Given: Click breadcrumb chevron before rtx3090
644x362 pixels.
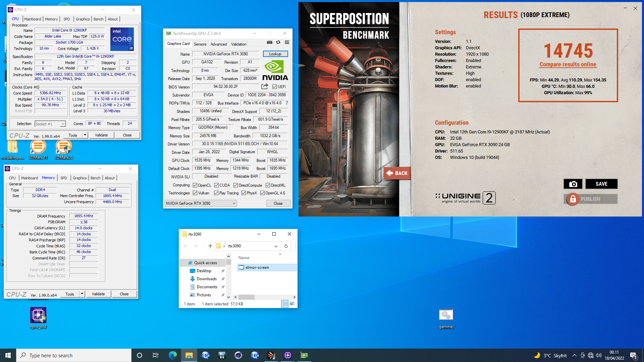Looking at the screenshot, I should (224, 246).
